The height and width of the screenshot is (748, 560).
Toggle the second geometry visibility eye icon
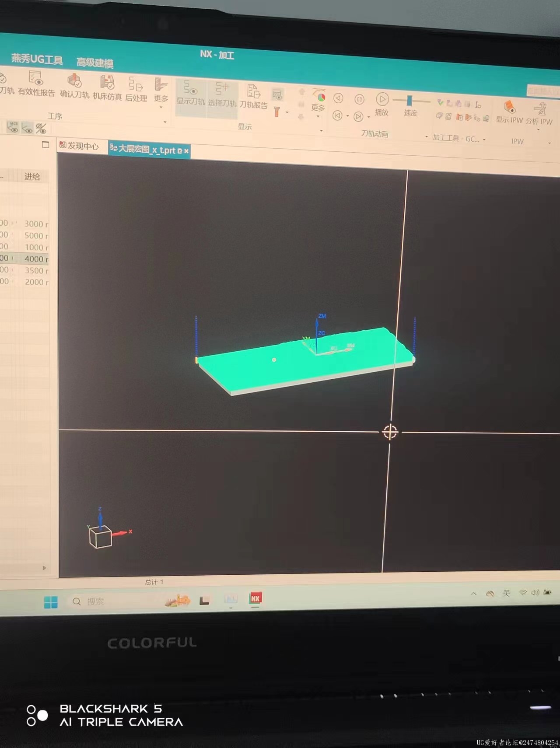tap(27, 128)
